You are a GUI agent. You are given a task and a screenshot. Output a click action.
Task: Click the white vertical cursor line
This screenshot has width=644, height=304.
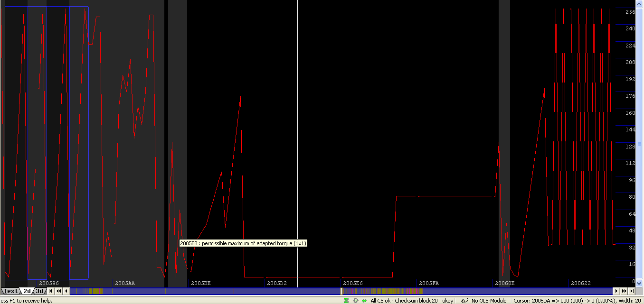298,142
